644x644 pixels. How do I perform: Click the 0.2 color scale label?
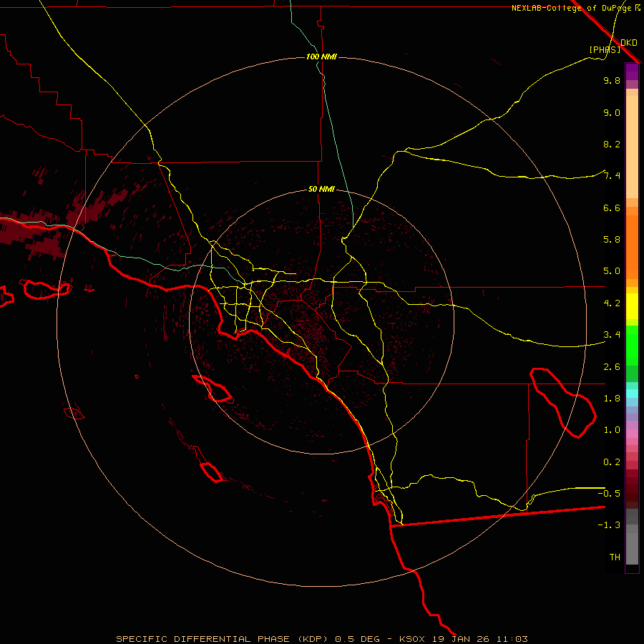(612, 462)
